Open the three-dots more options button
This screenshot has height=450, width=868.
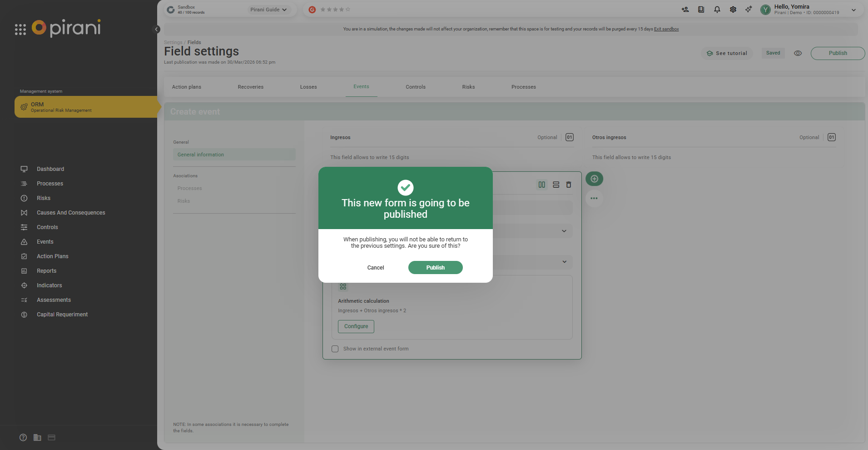(x=594, y=199)
